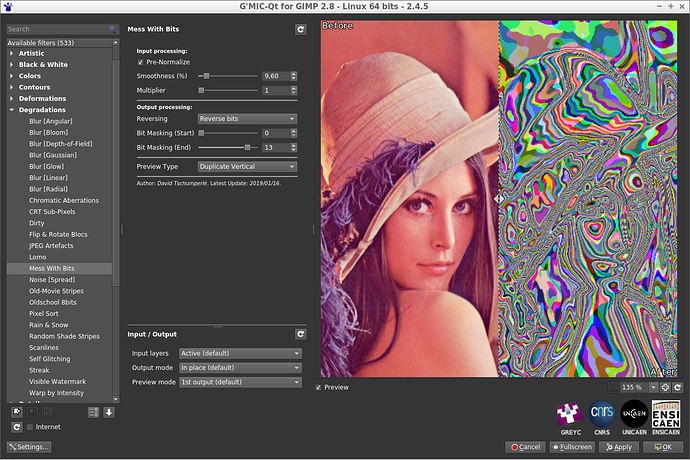Select the Blur [Angular] filter
The image size is (690, 460).
[x=51, y=121]
